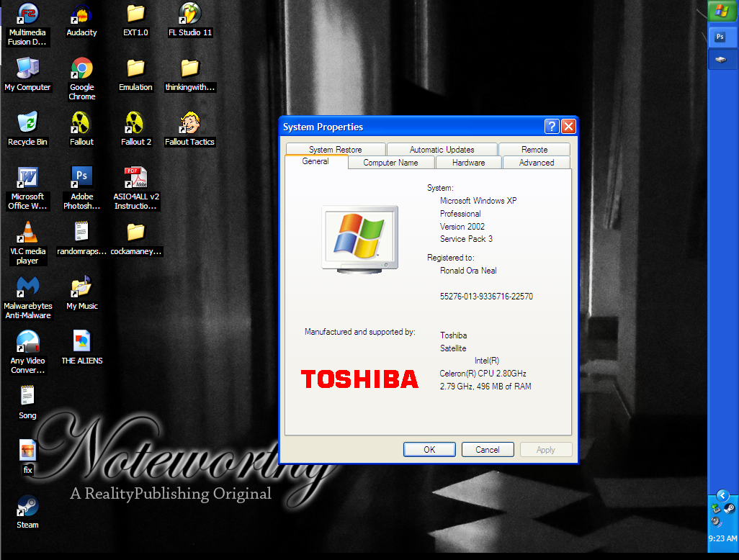Open Google Chrome desktop icon

pyautogui.click(x=81, y=69)
